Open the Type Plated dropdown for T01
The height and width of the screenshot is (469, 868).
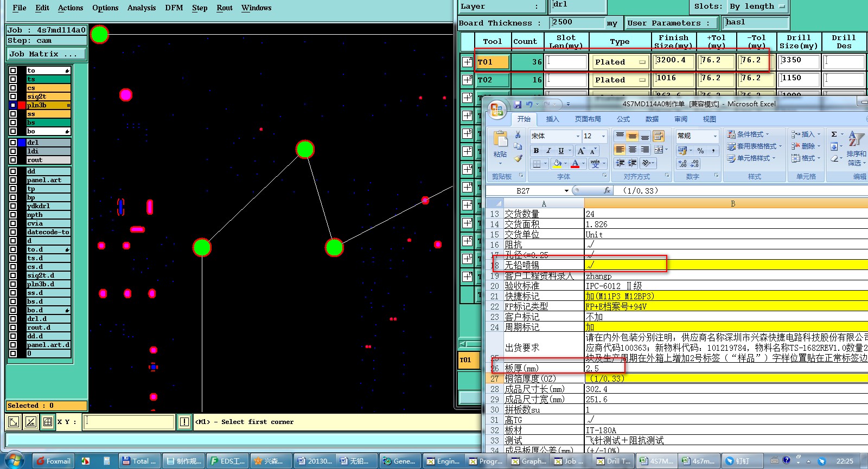pyautogui.click(x=620, y=62)
